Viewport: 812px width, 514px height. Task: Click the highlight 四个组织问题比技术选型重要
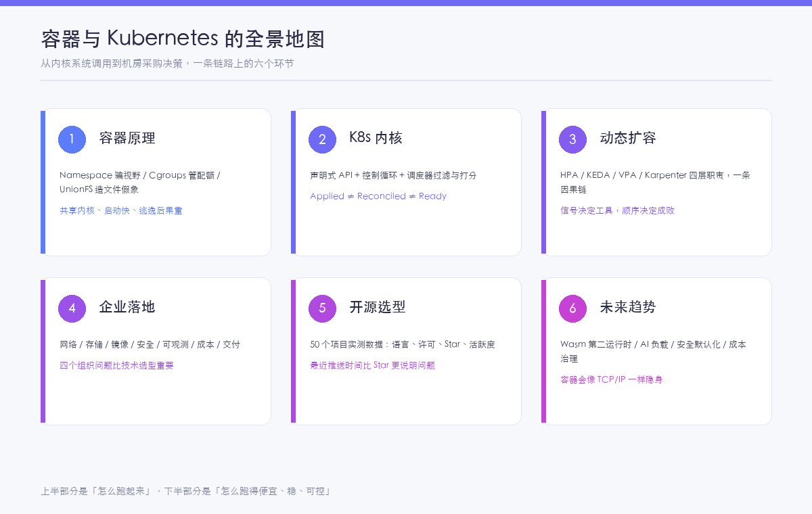coord(116,365)
